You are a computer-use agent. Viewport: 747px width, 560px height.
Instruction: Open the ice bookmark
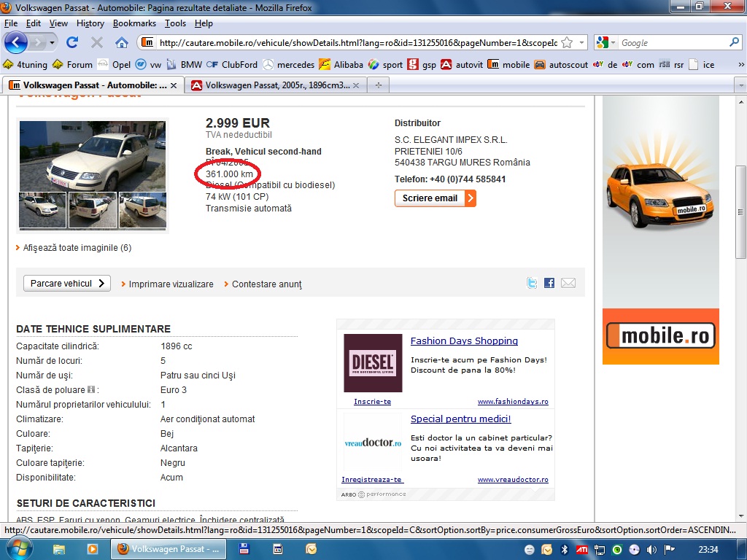point(702,65)
